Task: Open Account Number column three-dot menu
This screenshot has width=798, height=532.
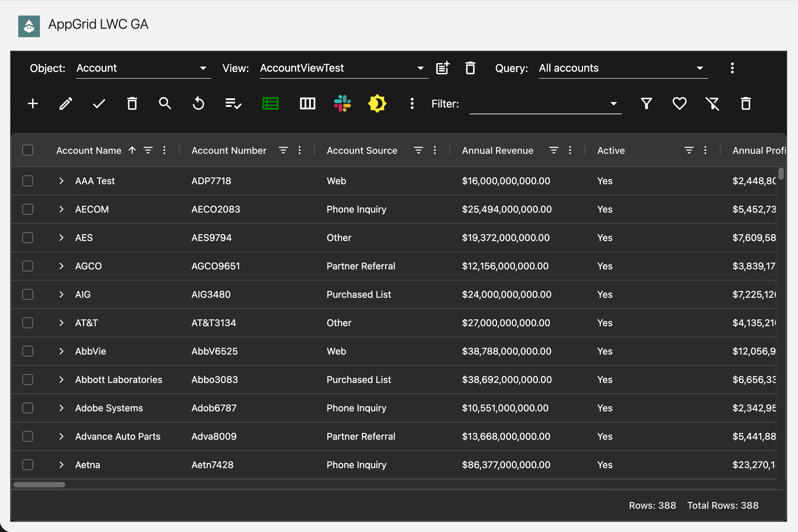Action: click(299, 150)
